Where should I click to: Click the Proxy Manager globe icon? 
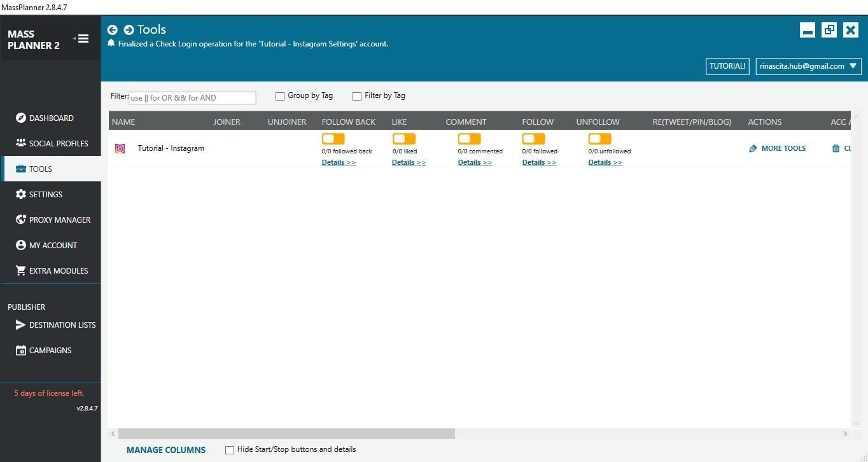[21, 220]
